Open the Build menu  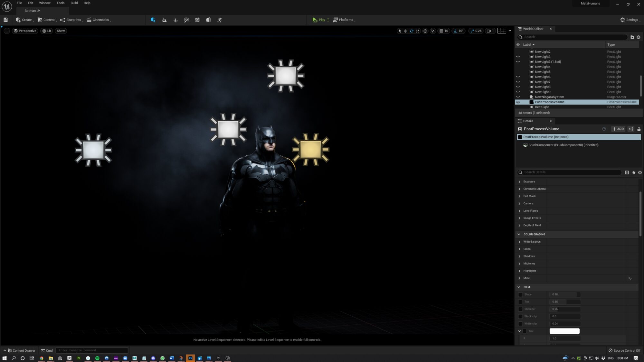click(74, 3)
